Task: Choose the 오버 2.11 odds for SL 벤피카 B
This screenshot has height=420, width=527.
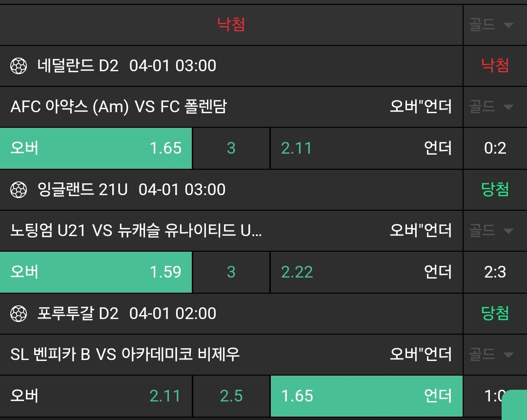Action: point(96,396)
